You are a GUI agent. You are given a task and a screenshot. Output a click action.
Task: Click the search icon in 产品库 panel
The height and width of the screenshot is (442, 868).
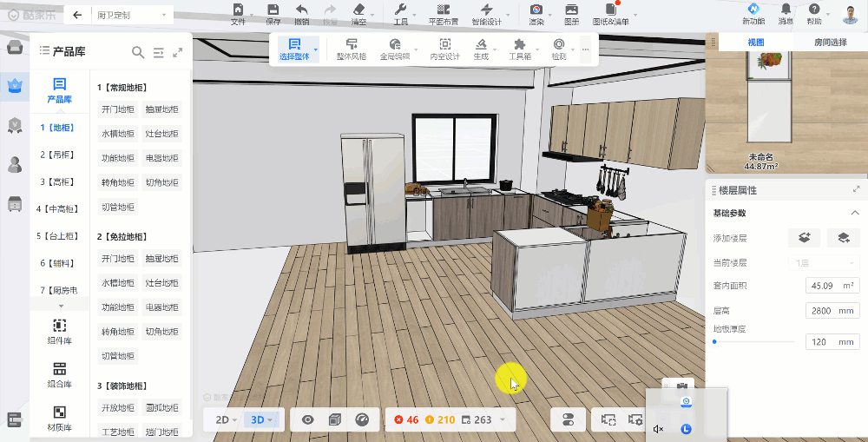click(138, 52)
